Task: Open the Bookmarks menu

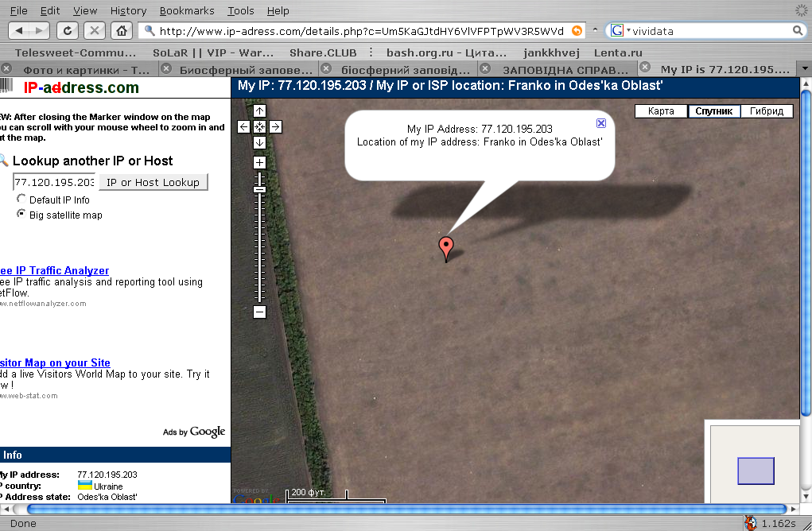Action: tap(187, 10)
